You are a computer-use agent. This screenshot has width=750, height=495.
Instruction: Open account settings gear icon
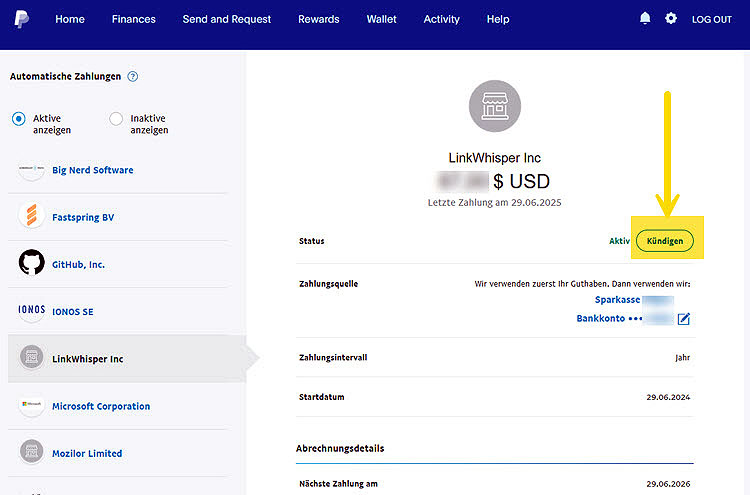(671, 19)
